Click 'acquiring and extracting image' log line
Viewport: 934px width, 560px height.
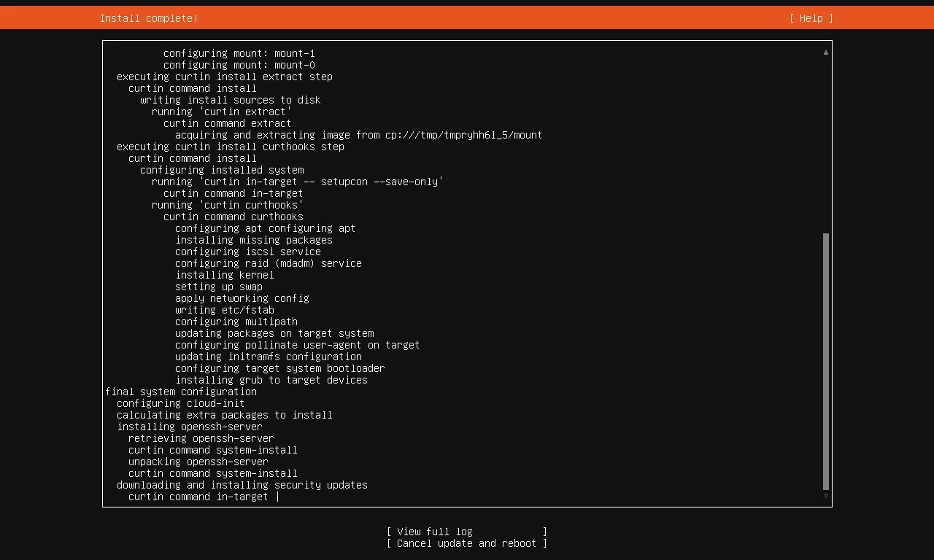coord(359,135)
